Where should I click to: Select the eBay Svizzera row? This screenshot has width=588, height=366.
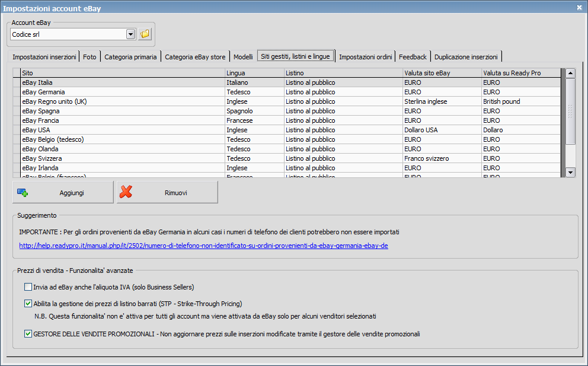[287, 158]
